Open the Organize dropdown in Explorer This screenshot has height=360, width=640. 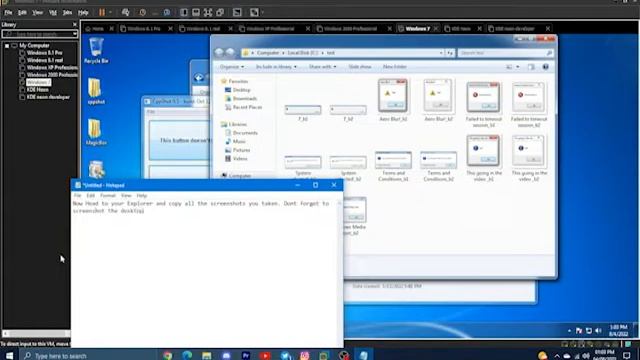[232, 67]
